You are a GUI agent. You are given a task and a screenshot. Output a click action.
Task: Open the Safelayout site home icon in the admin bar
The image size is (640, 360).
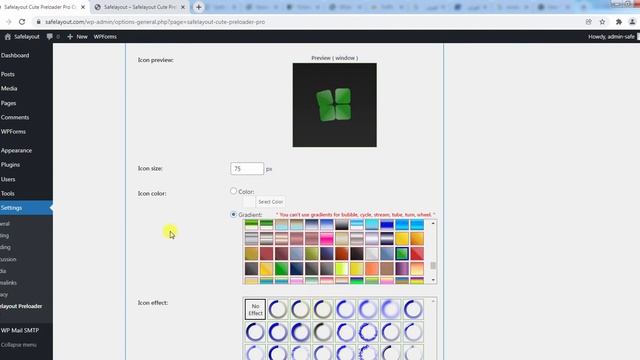[x=7, y=37]
